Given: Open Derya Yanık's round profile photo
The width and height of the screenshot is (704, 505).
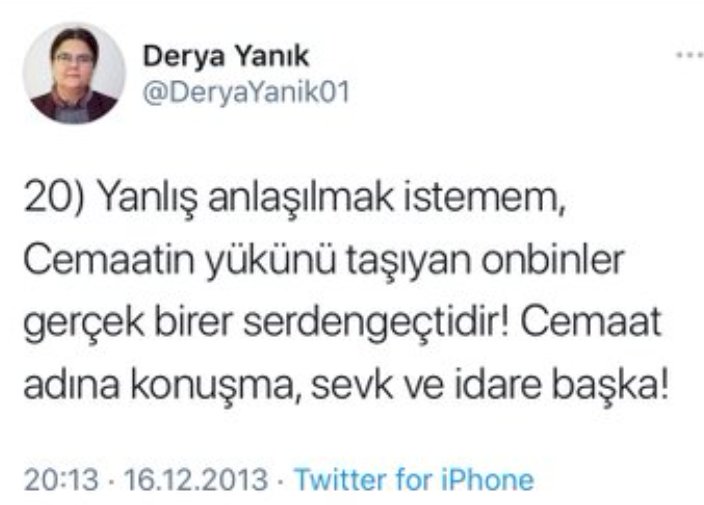Looking at the screenshot, I should [75, 73].
